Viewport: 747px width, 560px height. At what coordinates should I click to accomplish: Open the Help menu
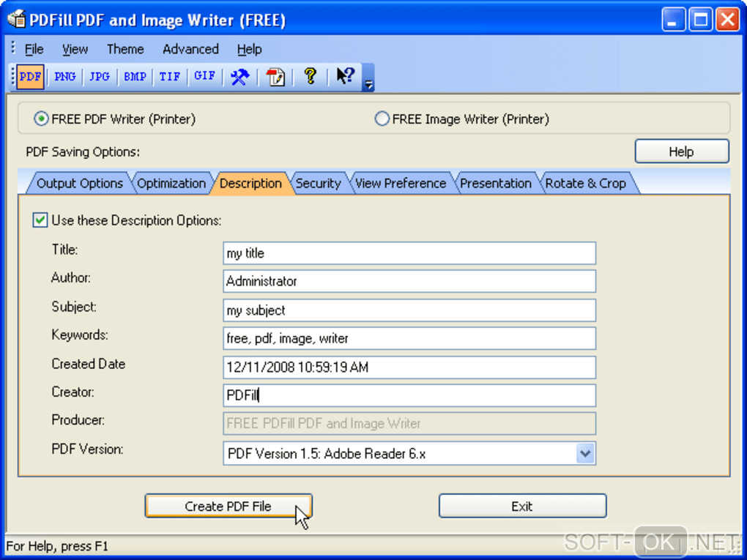pyautogui.click(x=249, y=49)
